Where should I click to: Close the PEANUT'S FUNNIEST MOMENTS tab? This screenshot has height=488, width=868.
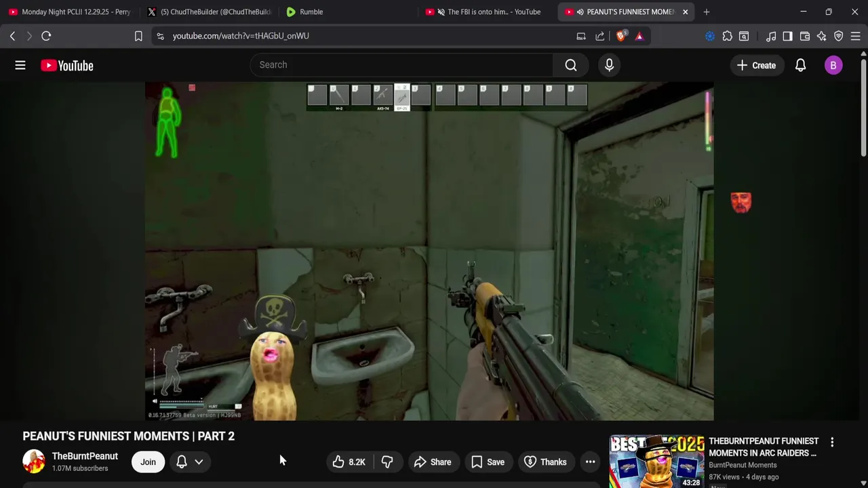click(x=685, y=12)
